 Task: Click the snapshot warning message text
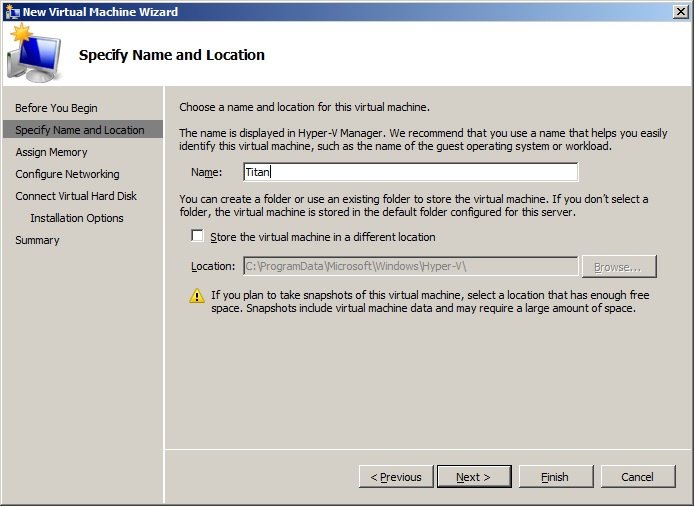pos(430,301)
